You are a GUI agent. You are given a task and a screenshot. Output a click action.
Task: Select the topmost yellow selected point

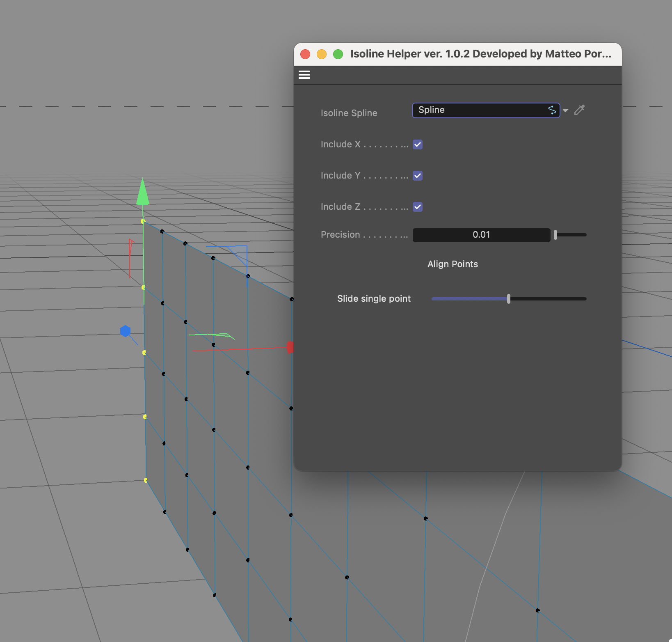[x=143, y=221]
